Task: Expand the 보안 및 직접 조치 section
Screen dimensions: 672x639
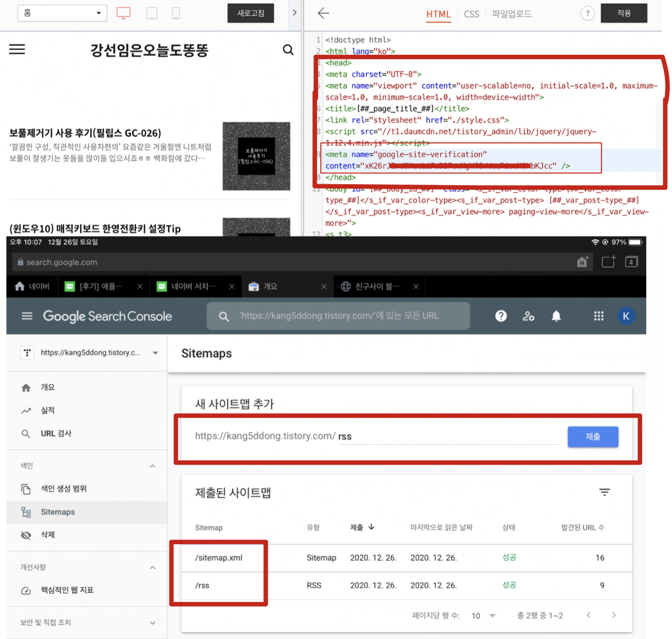Action: [x=153, y=623]
